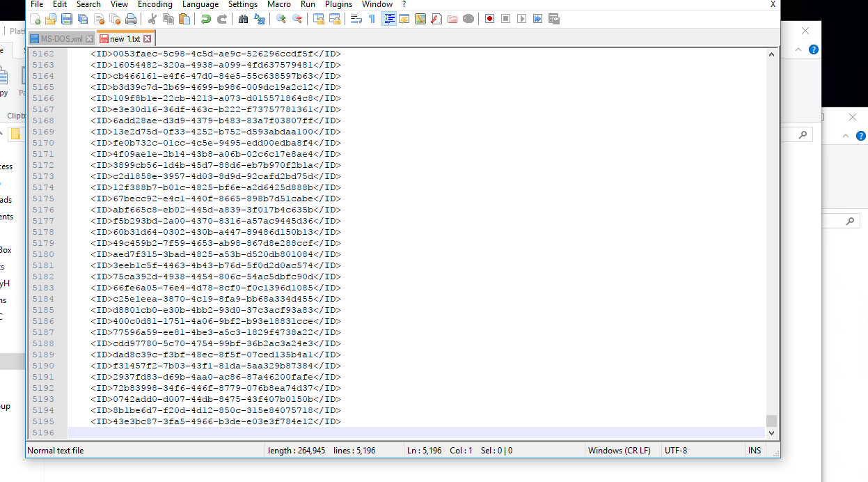Switch to the MS-DOS.xml tab
The height and width of the screenshot is (482, 868).
coord(61,38)
